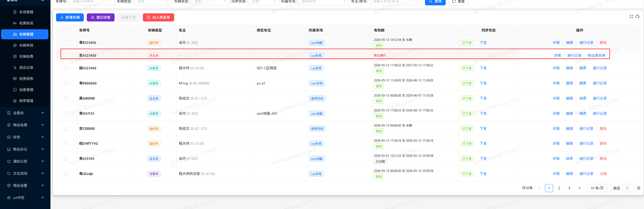Open the 文化活动 sidebar menu

pyautogui.click(x=25, y=173)
